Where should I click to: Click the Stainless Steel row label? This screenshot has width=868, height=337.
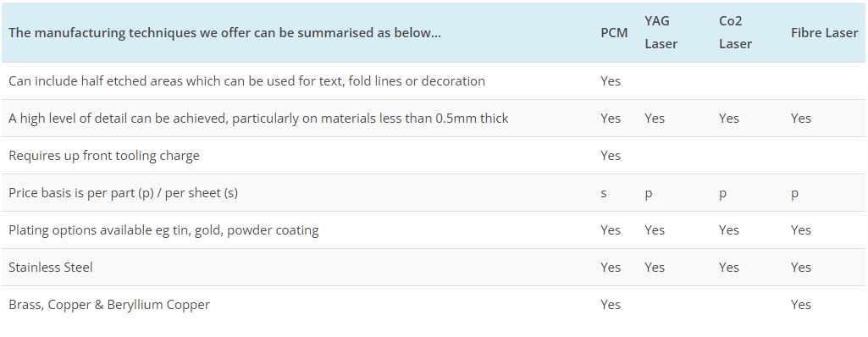(x=50, y=268)
